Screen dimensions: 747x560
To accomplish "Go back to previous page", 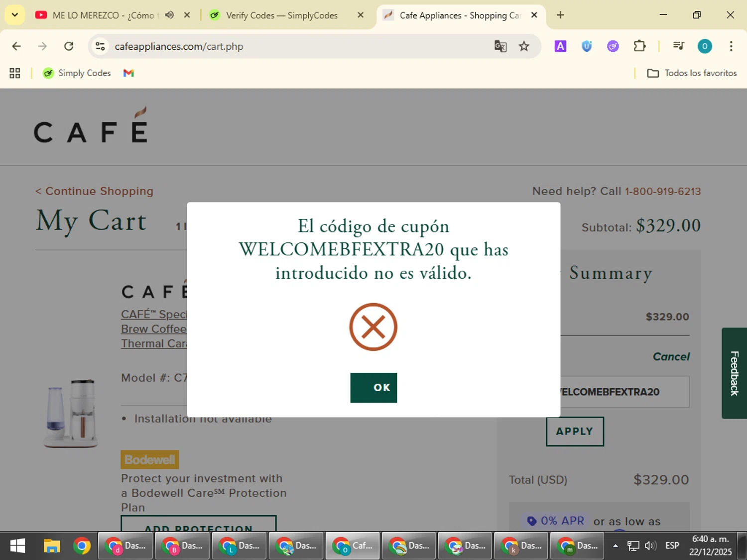I will coord(16,46).
